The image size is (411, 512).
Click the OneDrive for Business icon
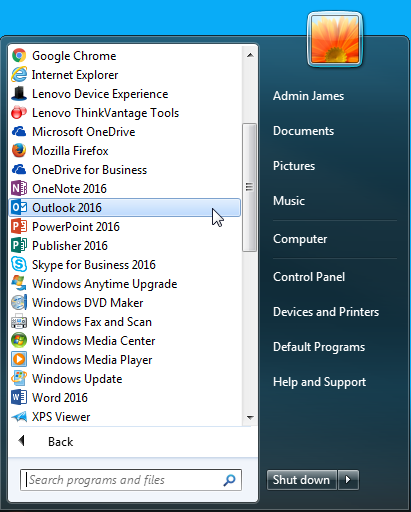pos(19,169)
